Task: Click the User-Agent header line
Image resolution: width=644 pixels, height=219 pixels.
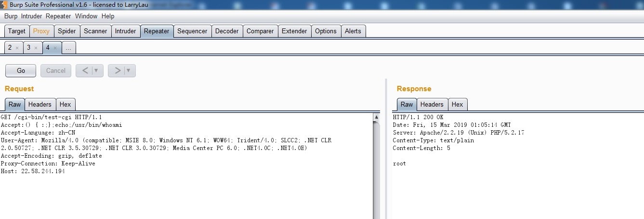Action: point(166,144)
